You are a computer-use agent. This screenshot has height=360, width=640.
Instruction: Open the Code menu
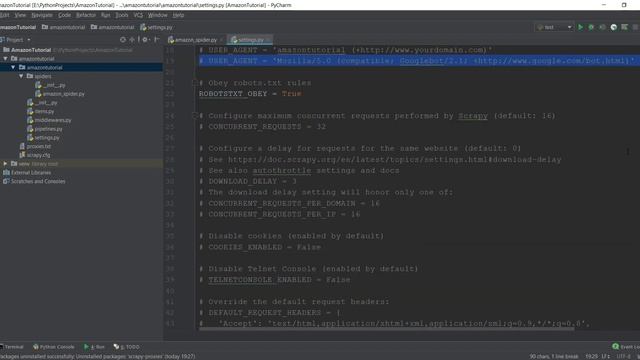[x=64, y=15]
